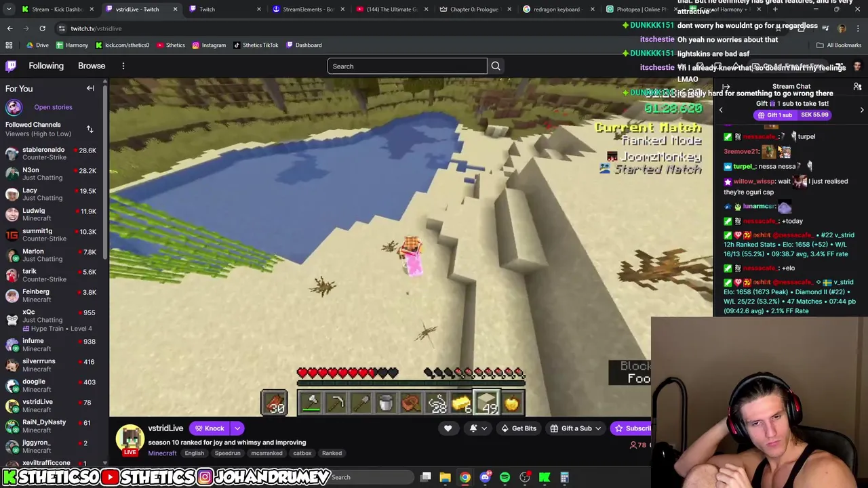Open stableronaldo's channel

pyautogui.click(x=52, y=153)
